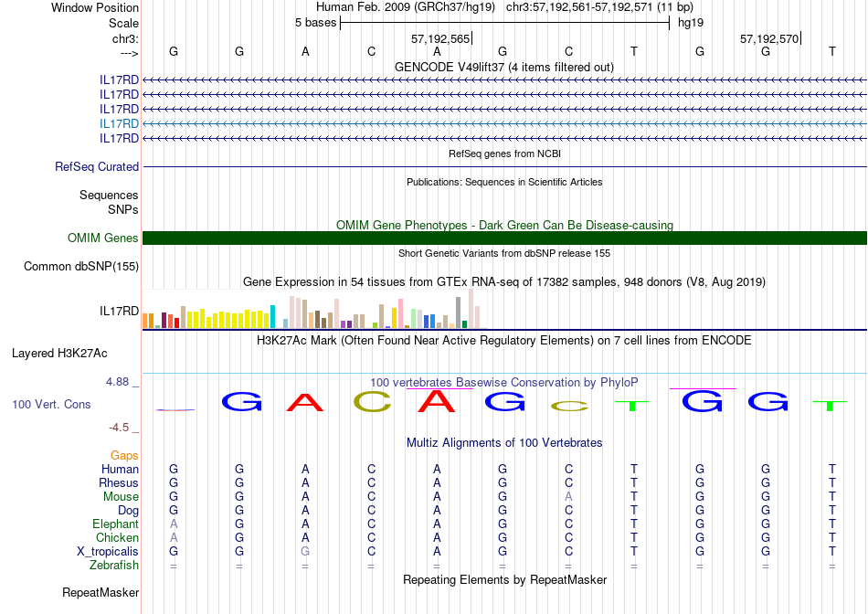Select the light-blue IL17RD transcript label

pyautogui.click(x=119, y=123)
